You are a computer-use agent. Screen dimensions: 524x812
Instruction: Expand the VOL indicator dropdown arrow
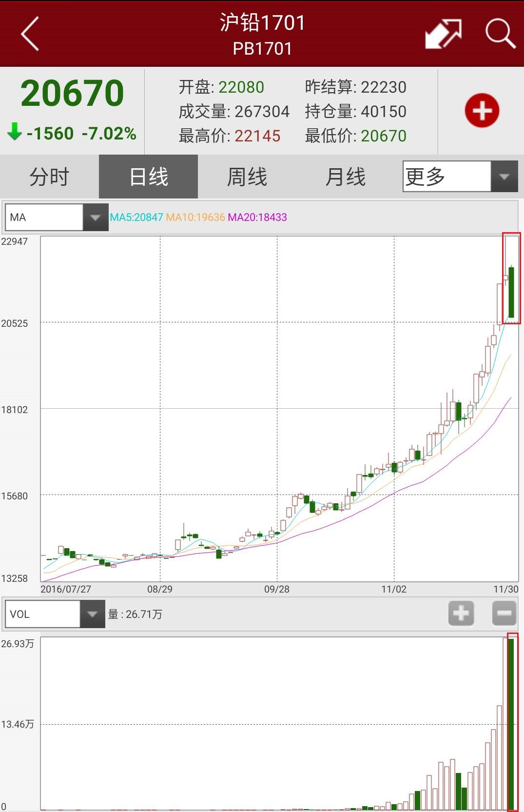pyautogui.click(x=93, y=614)
